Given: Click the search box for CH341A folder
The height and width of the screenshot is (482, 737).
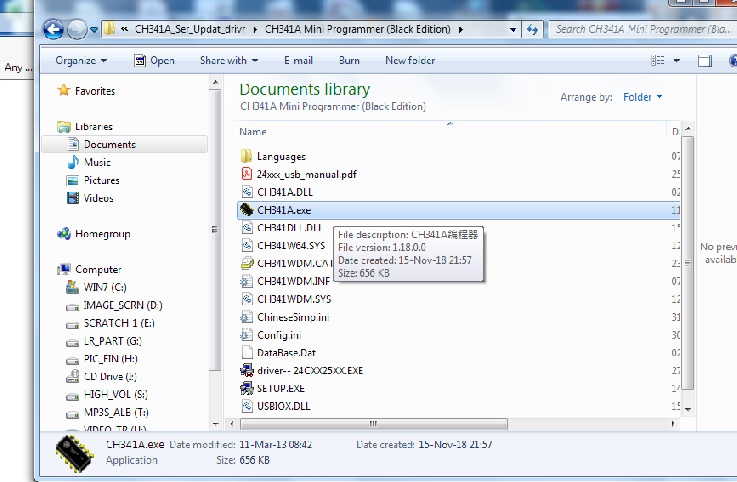Looking at the screenshot, I should click(x=642, y=29).
